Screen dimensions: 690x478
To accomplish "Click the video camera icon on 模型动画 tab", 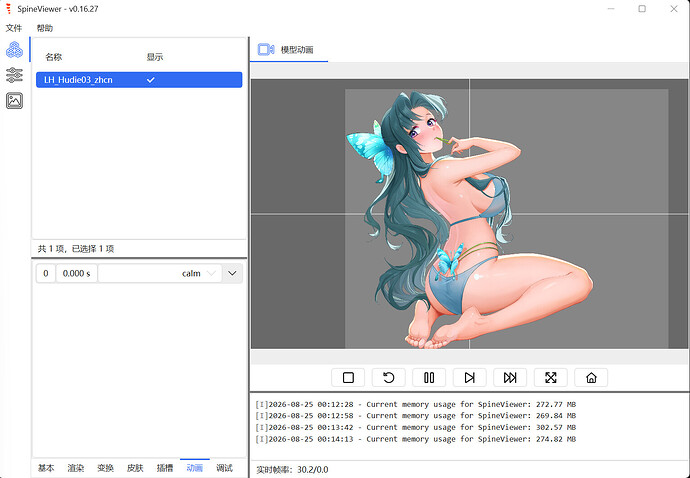I will (266, 50).
